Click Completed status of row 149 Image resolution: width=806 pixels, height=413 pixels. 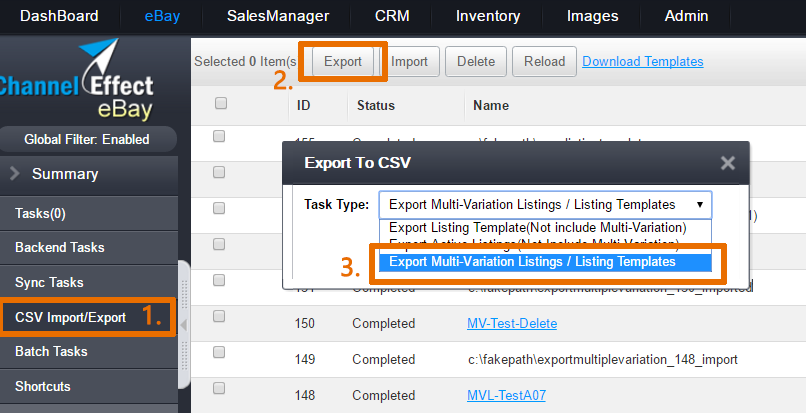coord(383,360)
